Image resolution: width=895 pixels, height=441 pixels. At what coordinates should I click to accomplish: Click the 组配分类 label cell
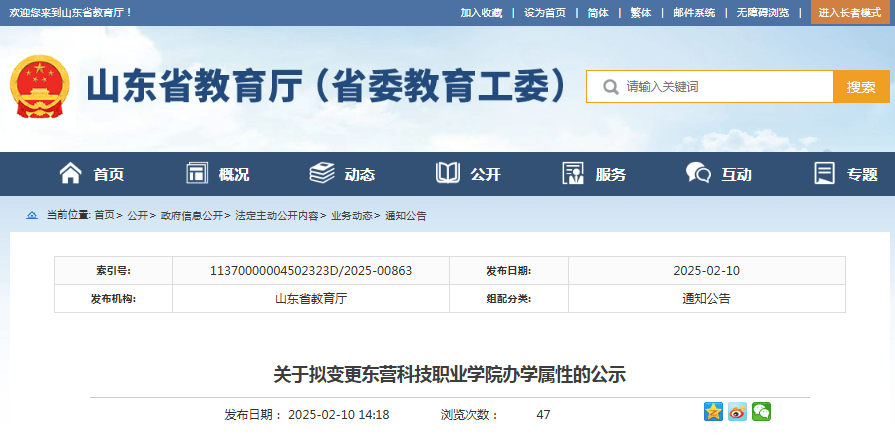[509, 298]
